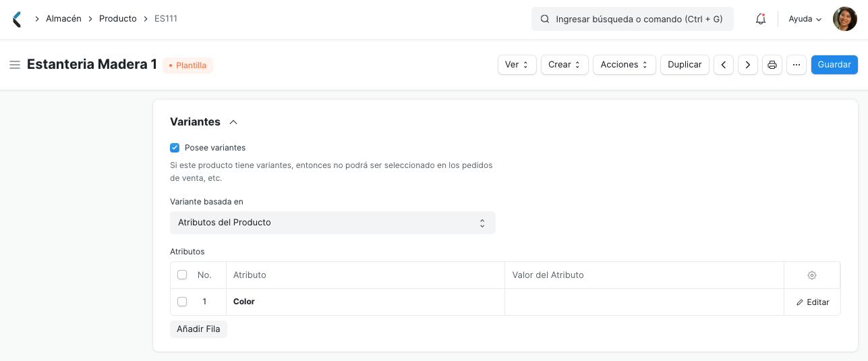Uncheck Posee variantes checkbox
Viewport: 868px width, 361px height.
pyautogui.click(x=175, y=147)
